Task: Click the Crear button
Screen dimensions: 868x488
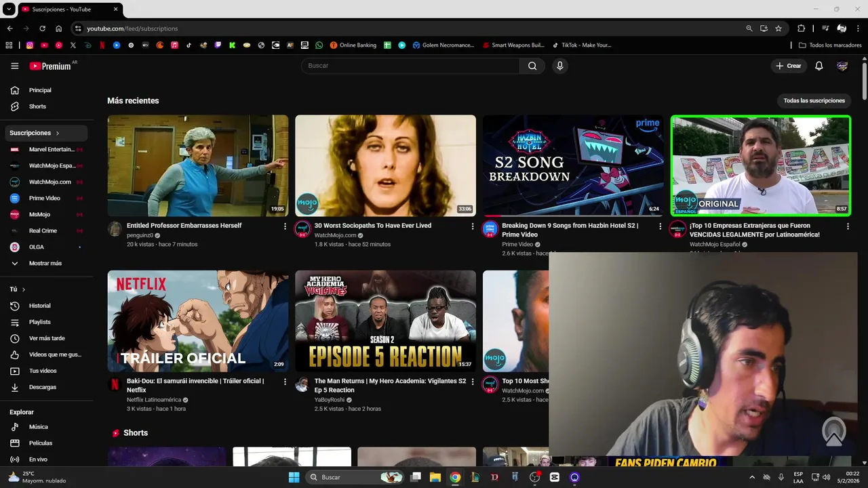Action: coord(789,66)
